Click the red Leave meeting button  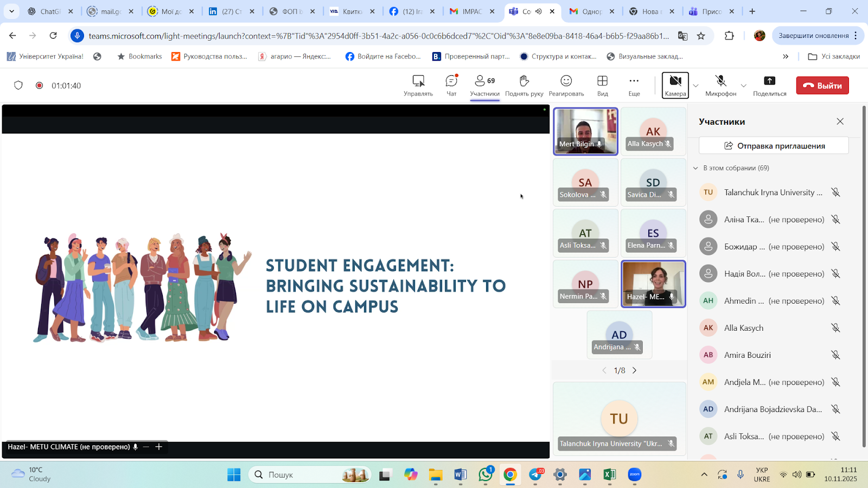822,85
